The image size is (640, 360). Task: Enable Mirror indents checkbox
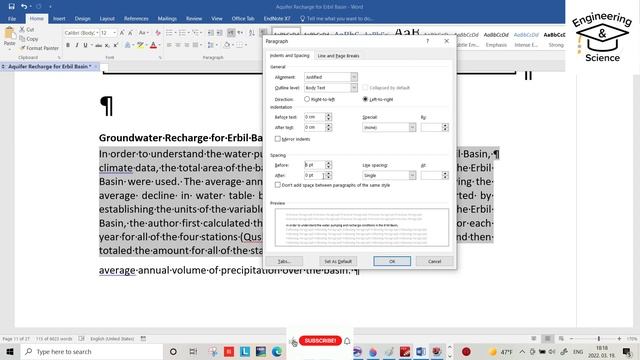tap(278, 139)
